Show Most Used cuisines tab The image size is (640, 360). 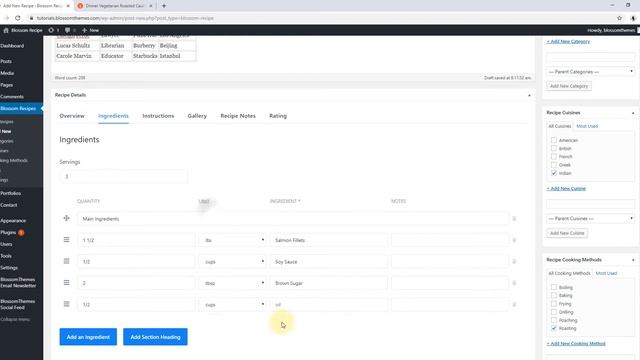587,126
